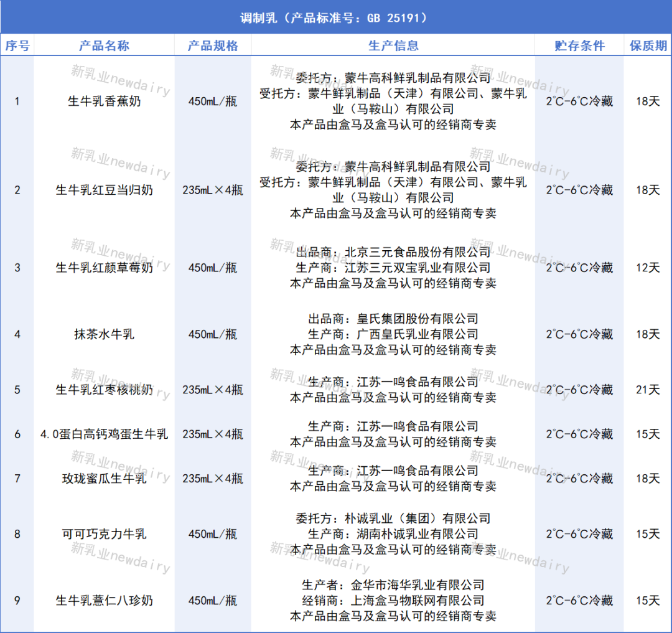
Task: Click serial number 9 cell
Action: point(17,601)
